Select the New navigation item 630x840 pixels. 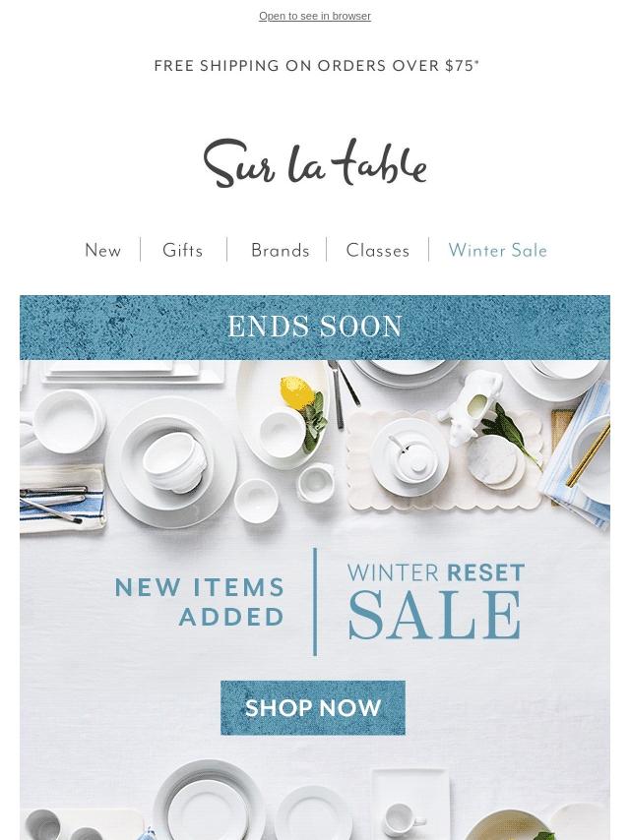pos(103,250)
